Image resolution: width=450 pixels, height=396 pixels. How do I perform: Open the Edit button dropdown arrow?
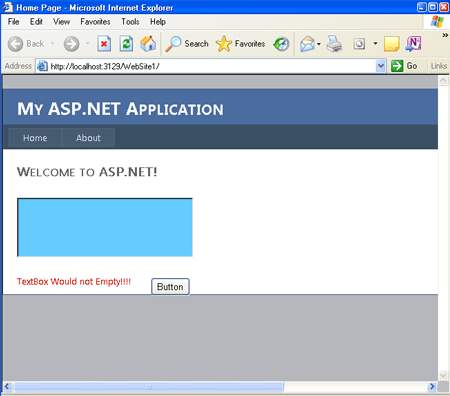click(375, 44)
